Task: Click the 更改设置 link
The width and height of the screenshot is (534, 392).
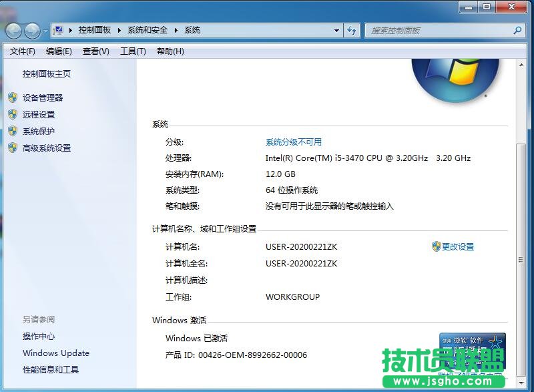Action: [x=457, y=246]
